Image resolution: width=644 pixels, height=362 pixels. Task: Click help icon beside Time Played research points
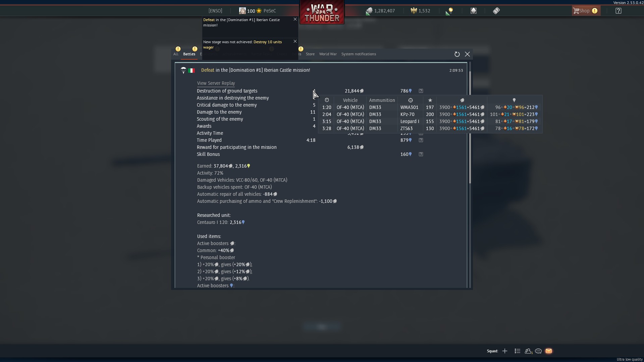click(421, 140)
